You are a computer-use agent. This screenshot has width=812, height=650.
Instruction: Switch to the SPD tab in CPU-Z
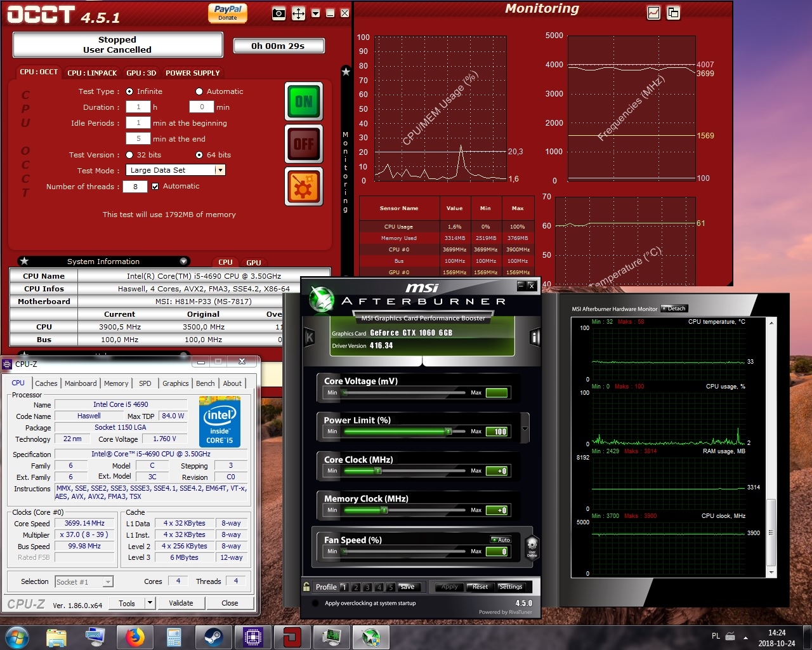tap(145, 383)
